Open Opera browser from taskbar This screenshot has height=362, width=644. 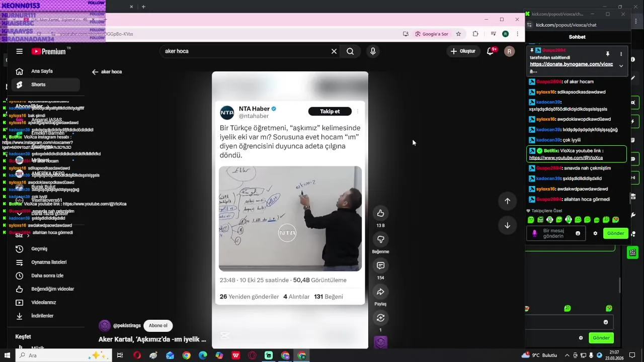(137, 355)
